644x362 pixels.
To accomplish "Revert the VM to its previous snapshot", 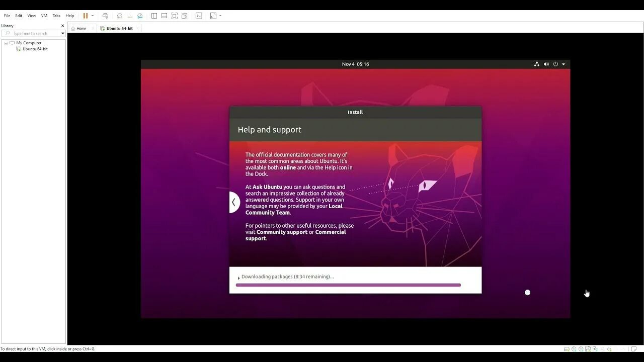I will click(130, 16).
